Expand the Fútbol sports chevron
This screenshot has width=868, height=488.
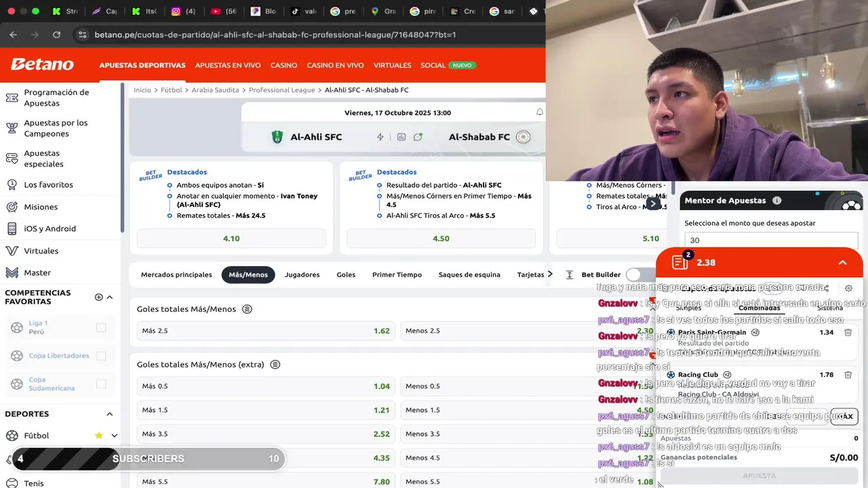[x=115, y=436]
